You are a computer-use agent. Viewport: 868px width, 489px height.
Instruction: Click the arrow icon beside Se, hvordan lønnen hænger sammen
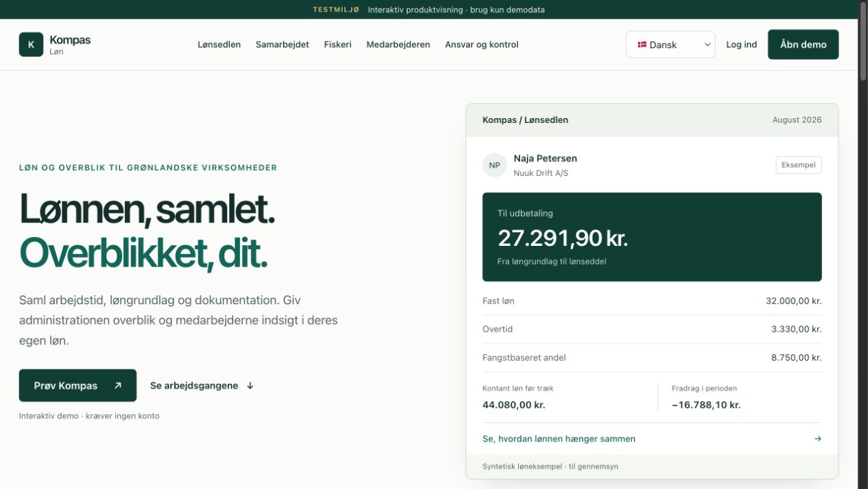tap(817, 439)
